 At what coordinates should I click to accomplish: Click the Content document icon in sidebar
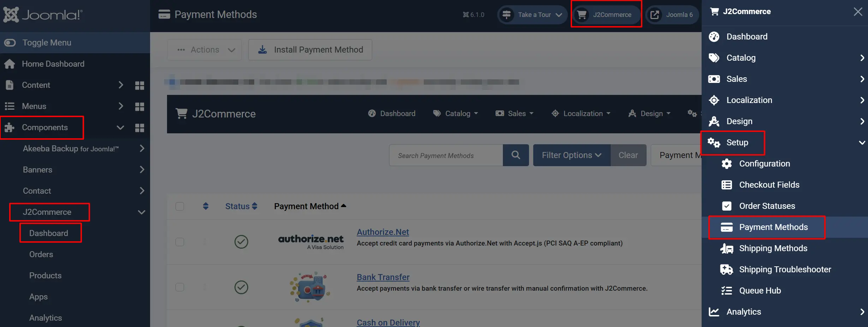(x=10, y=85)
